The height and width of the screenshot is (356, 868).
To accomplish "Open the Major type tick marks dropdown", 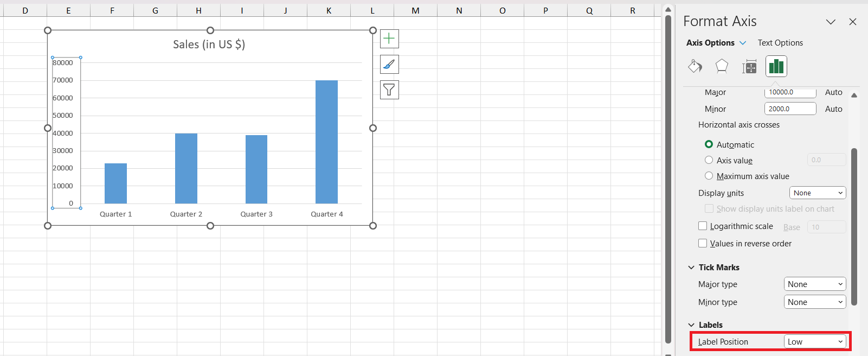I will point(815,284).
